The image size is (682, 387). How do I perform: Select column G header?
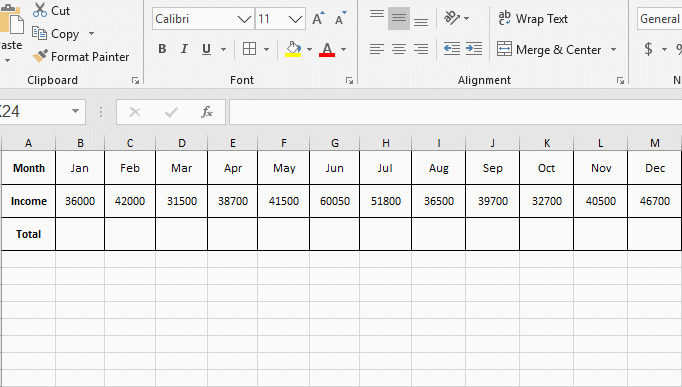334,143
